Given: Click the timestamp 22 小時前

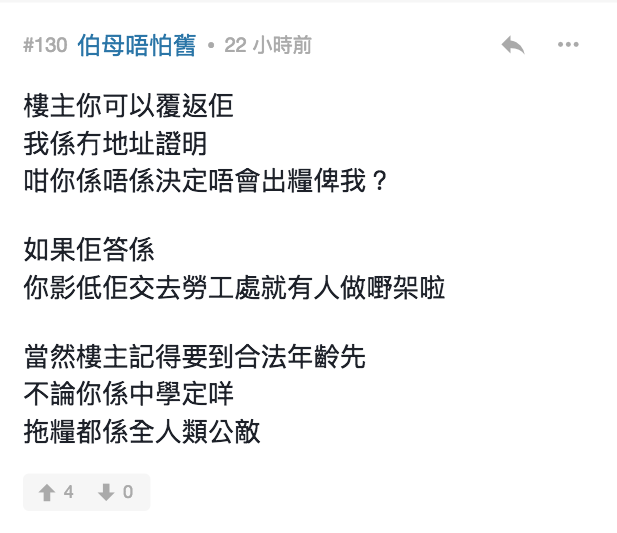Looking at the screenshot, I should [x=268, y=46].
